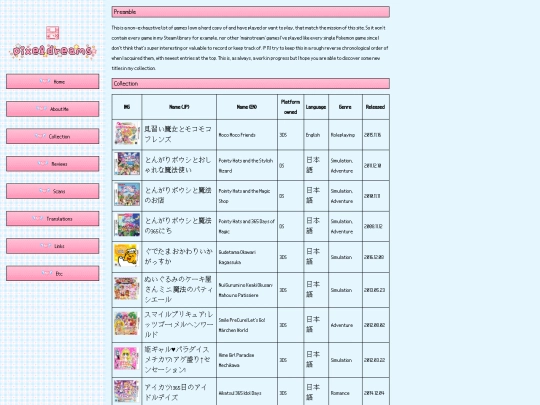Select 'Smile PreCure! Let's Go! Märchen World'
The height and width of the screenshot is (405, 540).
pyautogui.click(x=242, y=325)
